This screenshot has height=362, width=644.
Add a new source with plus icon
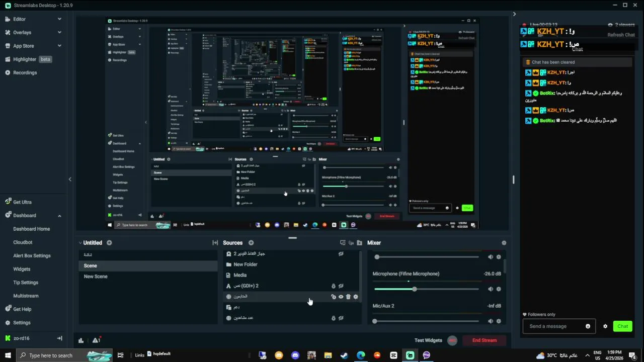(x=251, y=243)
